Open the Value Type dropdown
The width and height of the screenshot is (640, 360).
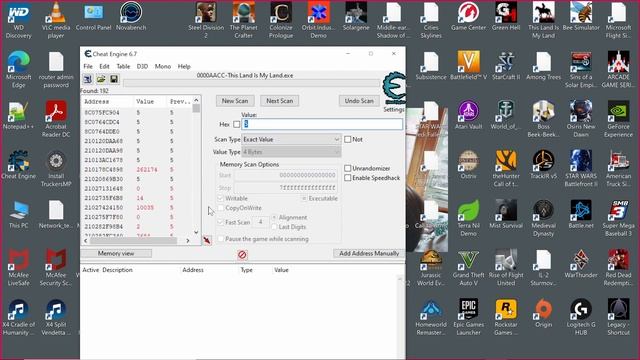click(291, 152)
